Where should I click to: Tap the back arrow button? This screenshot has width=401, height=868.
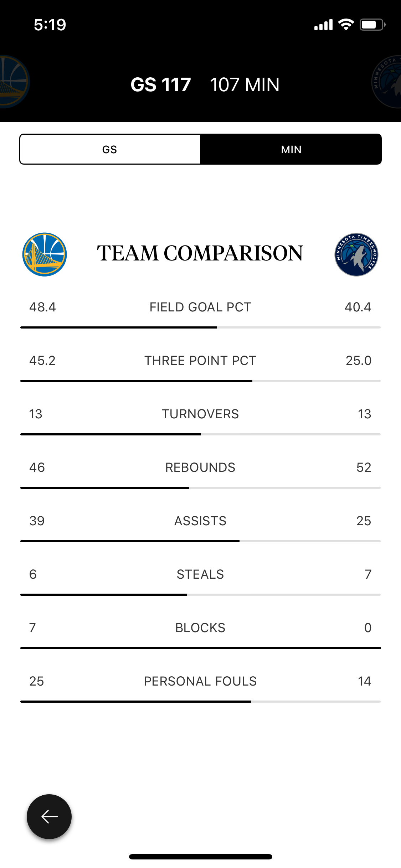[49, 816]
